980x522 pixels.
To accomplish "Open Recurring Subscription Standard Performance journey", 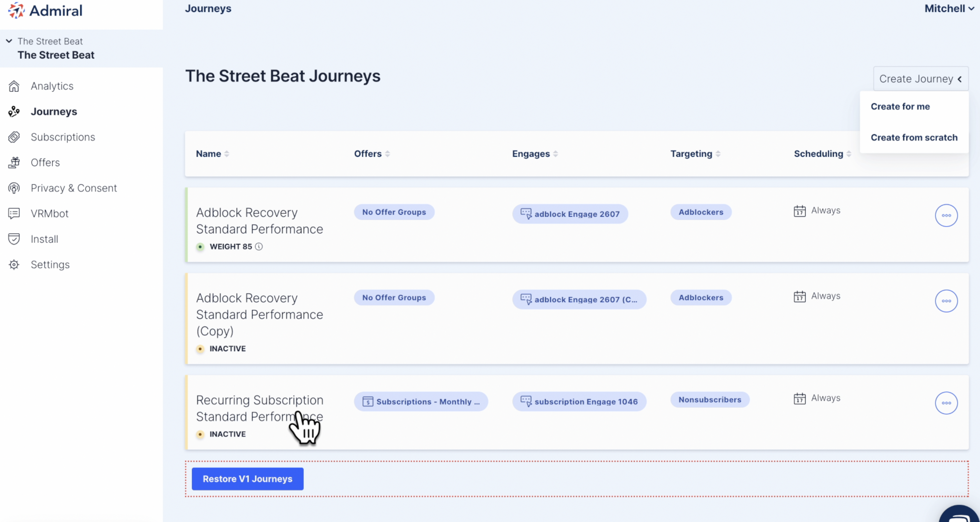I will tap(259, 409).
